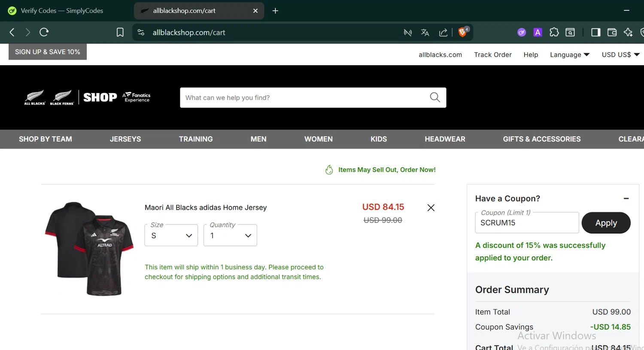Open the HEADWEAR menu
644x350 pixels.
[445, 139]
